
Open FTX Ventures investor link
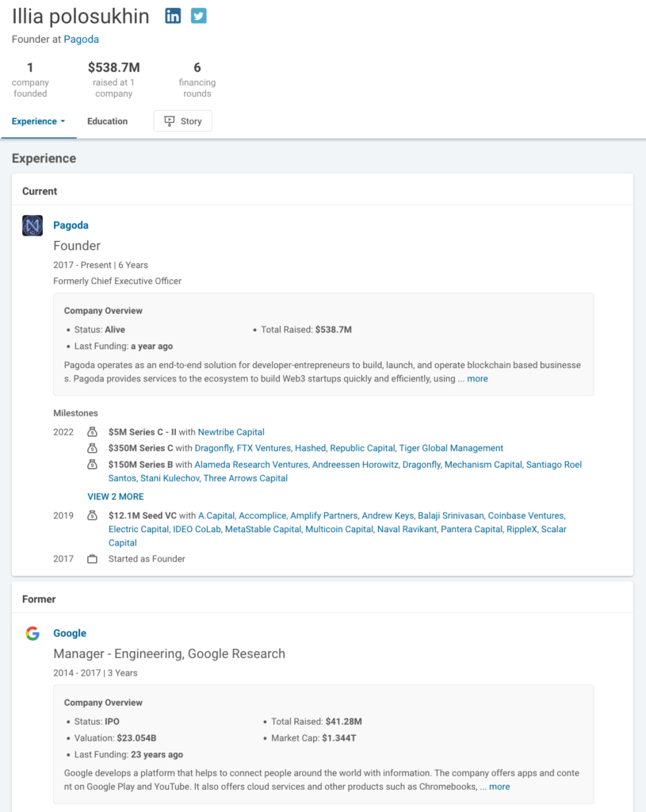[x=263, y=448]
